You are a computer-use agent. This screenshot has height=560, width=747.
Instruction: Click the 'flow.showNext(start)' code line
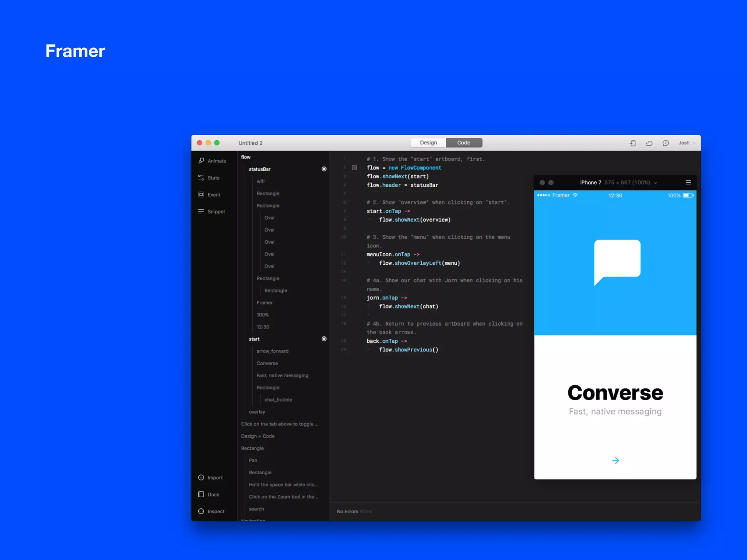398,176
